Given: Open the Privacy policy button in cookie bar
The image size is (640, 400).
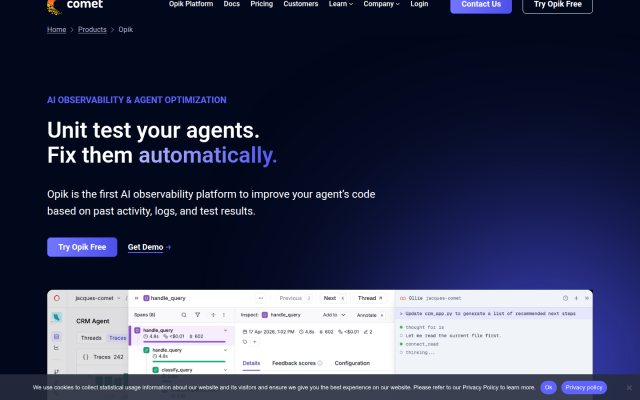Looking at the screenshot, I should [x=584, y=387].
